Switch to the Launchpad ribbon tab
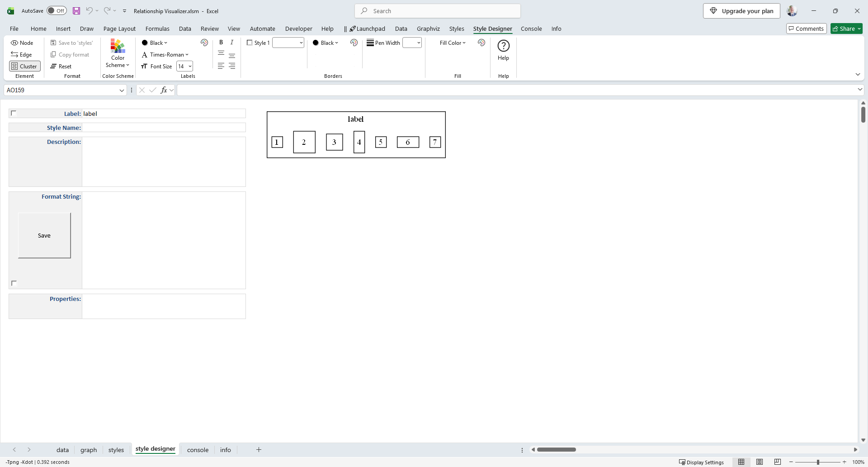The width and height of the screenshot is (868, 467). click(367, 29)
